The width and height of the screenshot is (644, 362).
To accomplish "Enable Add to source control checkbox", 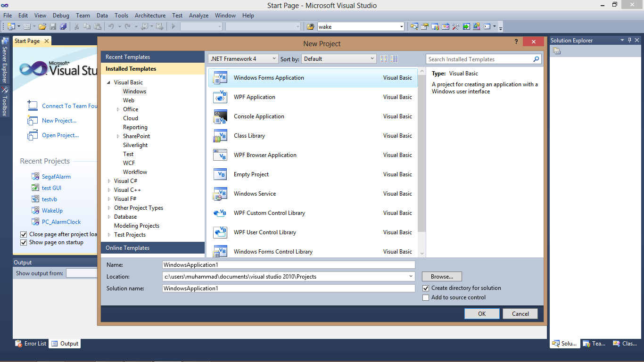I will (x=426, y=297).
